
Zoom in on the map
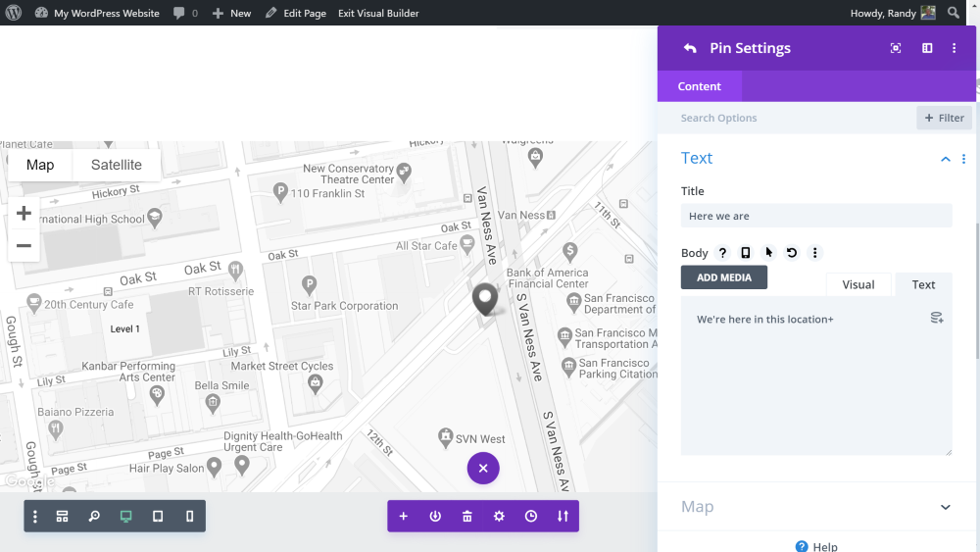(x=24, y=213)
